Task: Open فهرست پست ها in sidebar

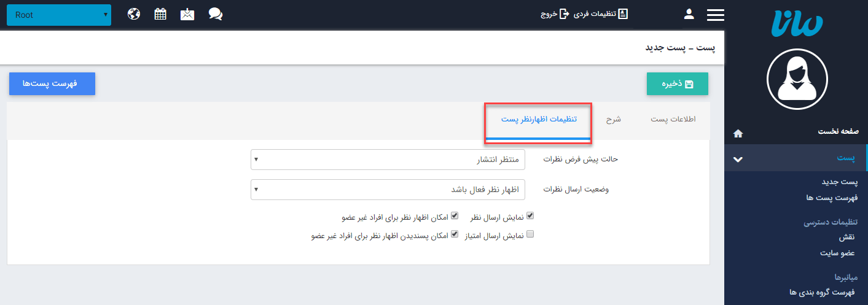Action: pos(832,198)
